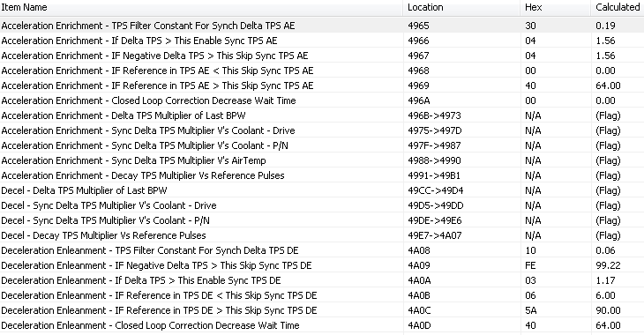Select row TPS Filter Constant For Synch Delta TPS AE
Screen dimensions: 644x335
click(322, 26)
